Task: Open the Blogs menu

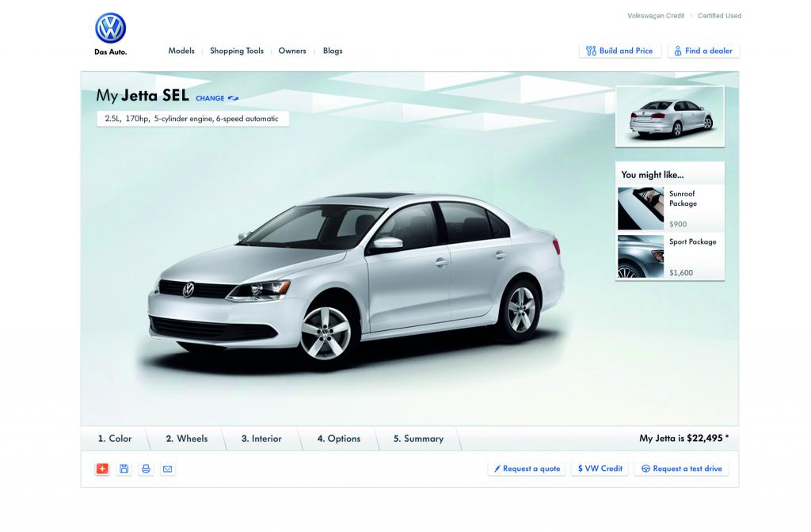Action: (333, 51)
